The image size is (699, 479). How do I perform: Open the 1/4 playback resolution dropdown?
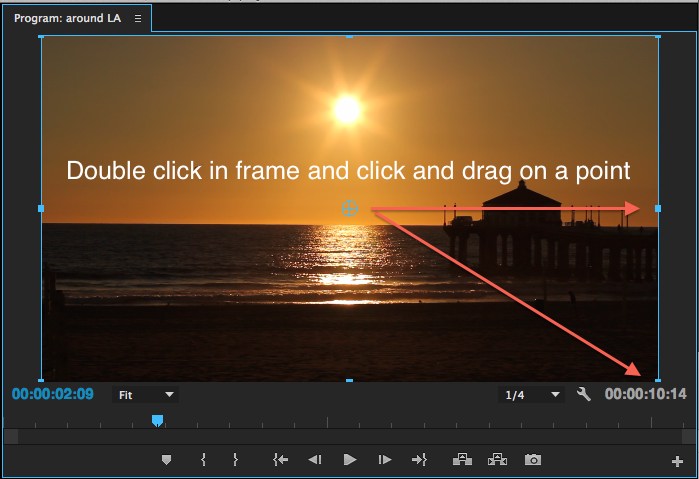(x=532, y=395)
